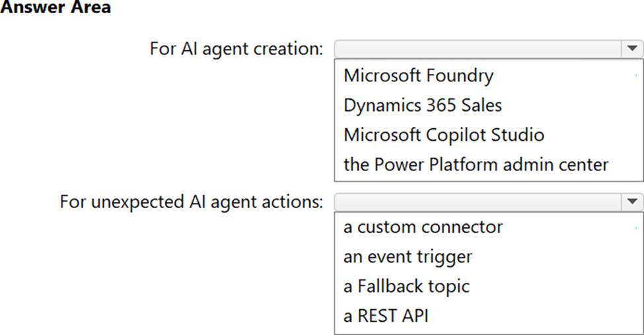Image resolution: width=644 pixels, height=335 pixels.
Task: Click the word trigger in the event option
Action: pos(448,256)
